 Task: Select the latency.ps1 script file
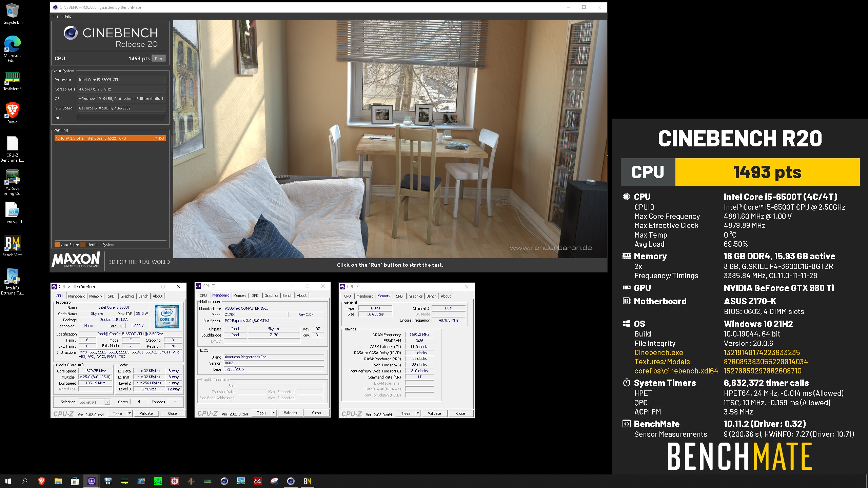coord(12,213)
